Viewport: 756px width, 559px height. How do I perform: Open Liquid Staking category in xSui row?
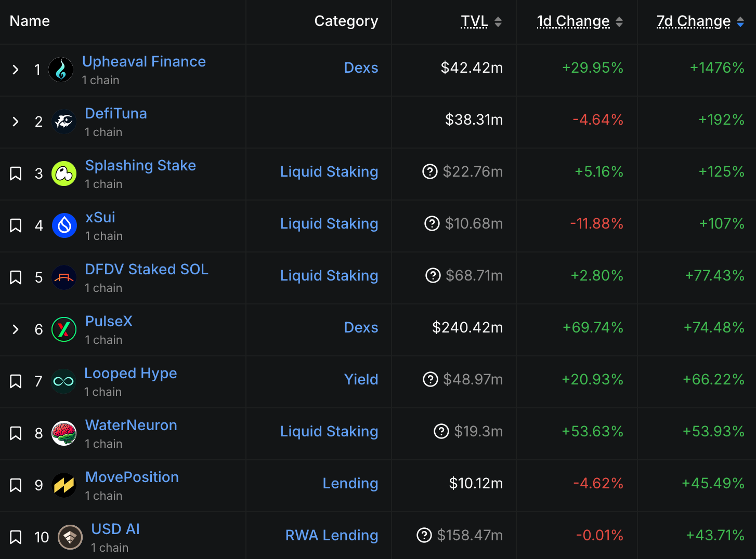[329, 224]
